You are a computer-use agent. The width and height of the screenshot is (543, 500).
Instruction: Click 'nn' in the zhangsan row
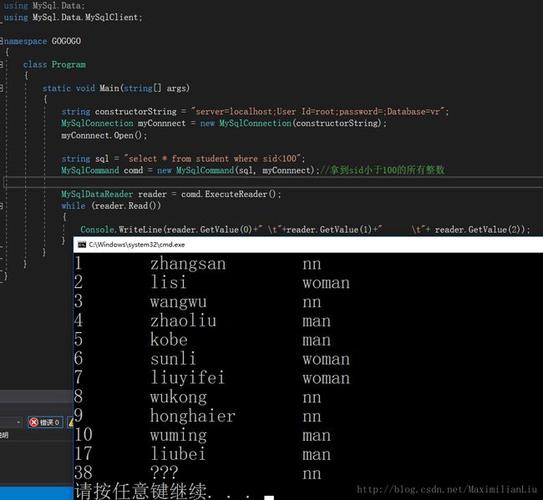(312, 264)
